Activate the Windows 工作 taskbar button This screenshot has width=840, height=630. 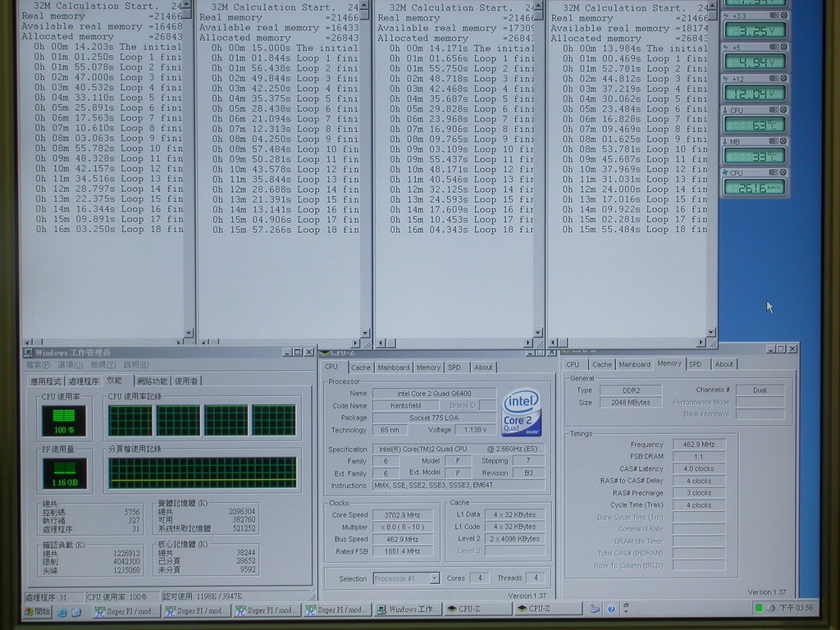[x=409, y=609]
